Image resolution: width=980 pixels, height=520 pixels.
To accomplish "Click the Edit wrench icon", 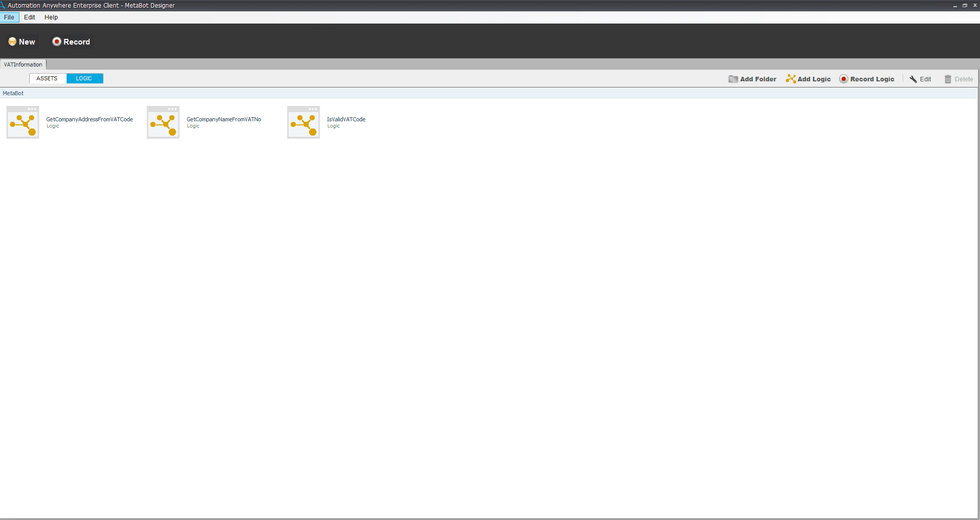I will [913, 79].
